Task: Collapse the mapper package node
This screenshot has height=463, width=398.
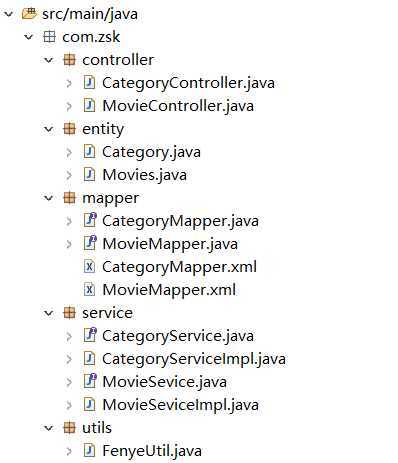Action: pos(49,198)
